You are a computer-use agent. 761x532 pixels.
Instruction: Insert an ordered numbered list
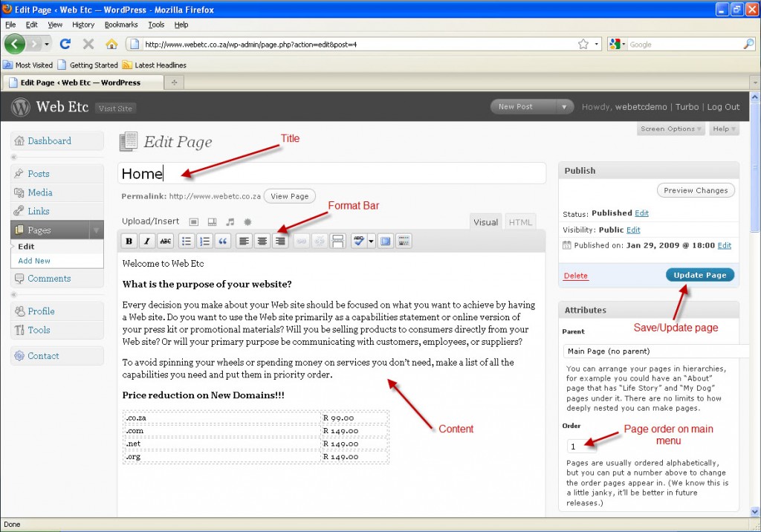pos(204,241)
